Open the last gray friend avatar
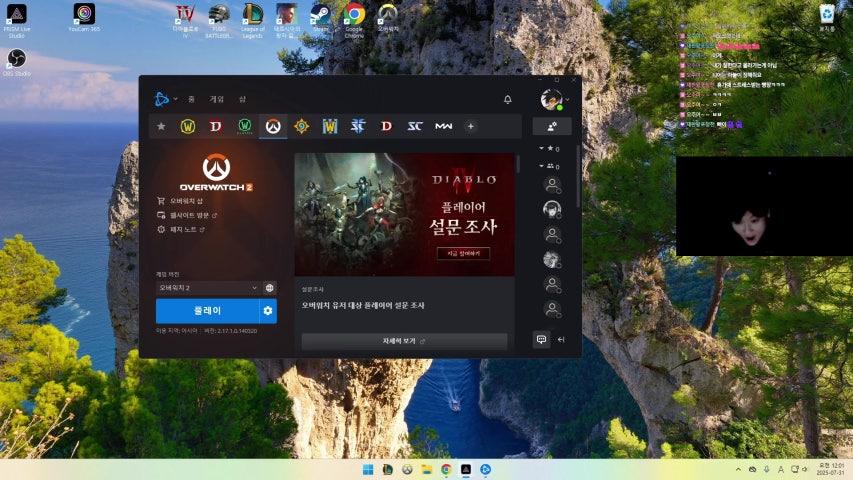 (552, 309)
